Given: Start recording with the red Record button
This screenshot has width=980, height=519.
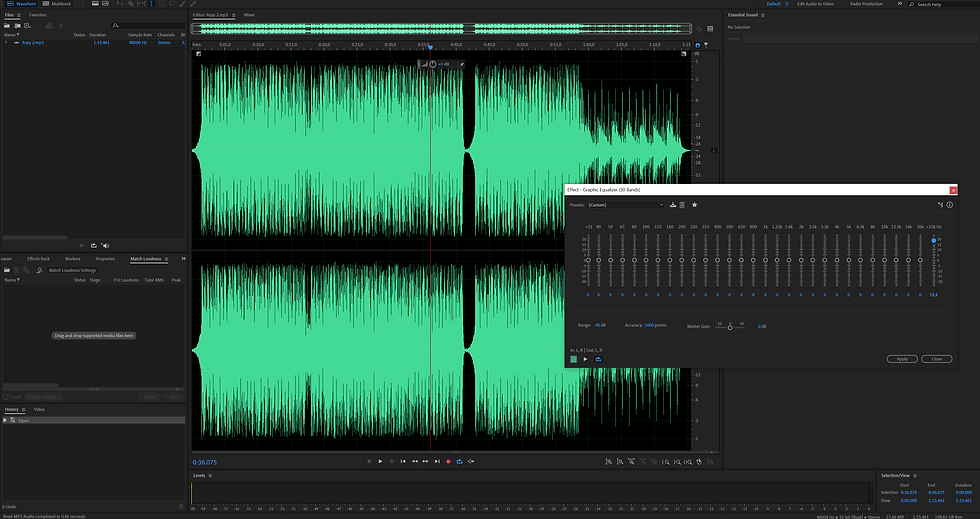Looking at the screenshot, I should click(x=448, y=461).
